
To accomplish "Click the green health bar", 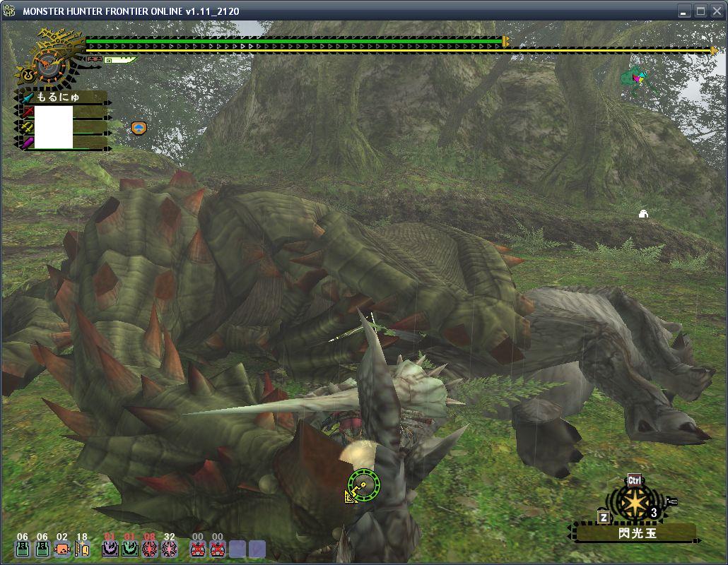I will [294, 41].
